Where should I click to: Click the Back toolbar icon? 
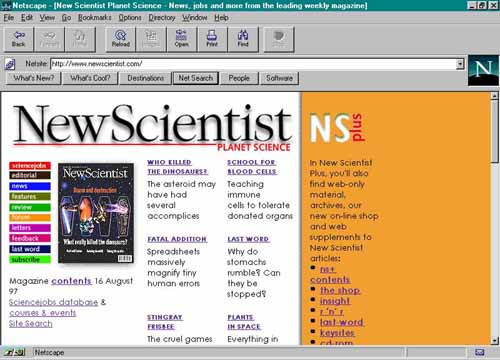19,39
